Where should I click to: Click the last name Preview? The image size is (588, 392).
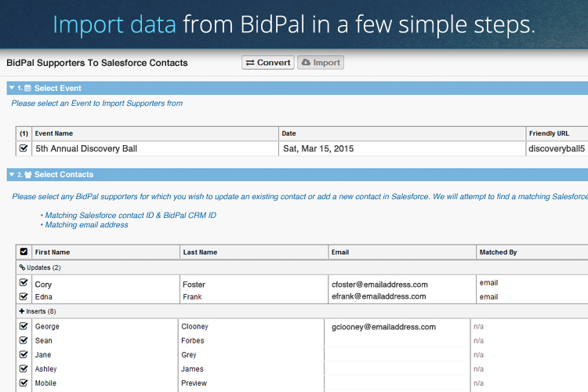194,383
